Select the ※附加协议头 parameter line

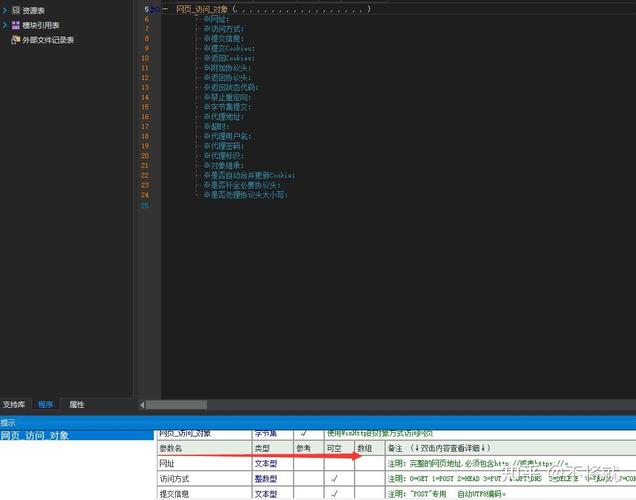point(227,68)
